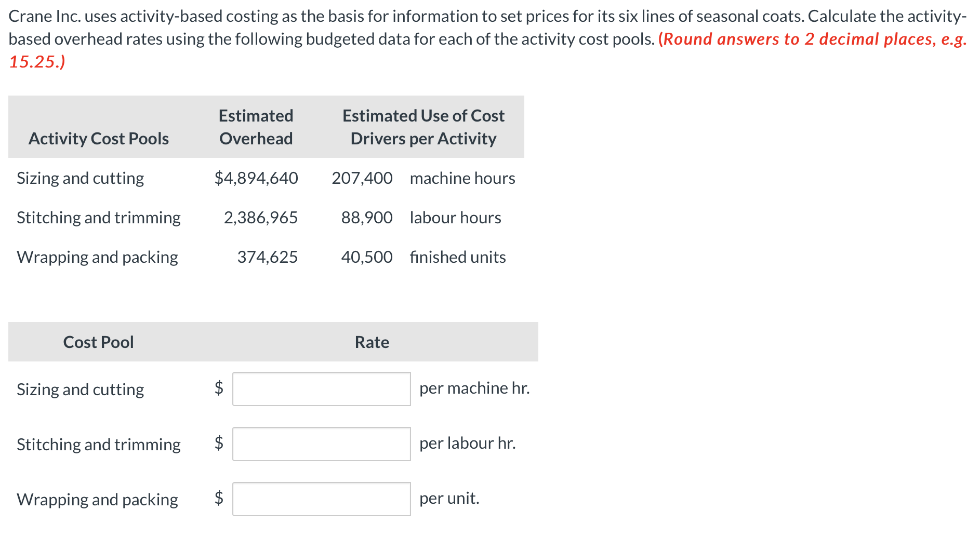The height and width of the screenshot is (537, 980).
Task: Click the per labour hr. label
Action: 468,444
